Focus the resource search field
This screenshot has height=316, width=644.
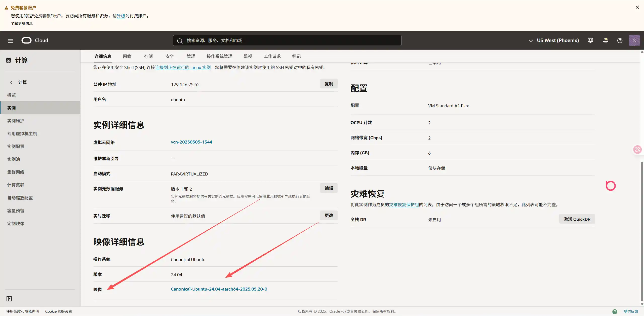287,41
